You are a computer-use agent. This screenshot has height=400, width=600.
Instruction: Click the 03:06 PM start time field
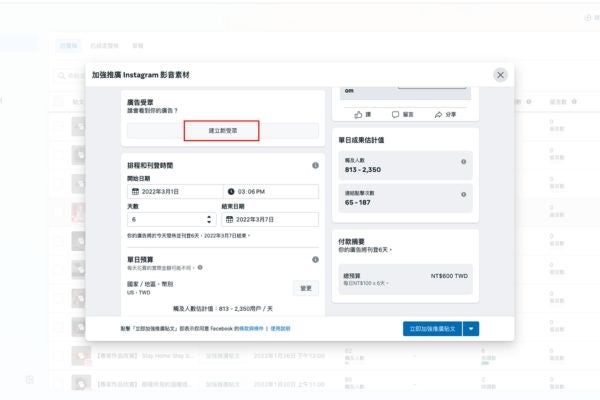(x=270, y=191)
